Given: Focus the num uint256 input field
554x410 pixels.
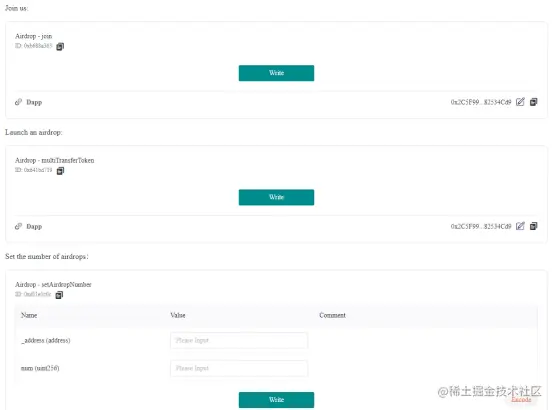Looking at the screenshot, I should [x=239, y=368].
